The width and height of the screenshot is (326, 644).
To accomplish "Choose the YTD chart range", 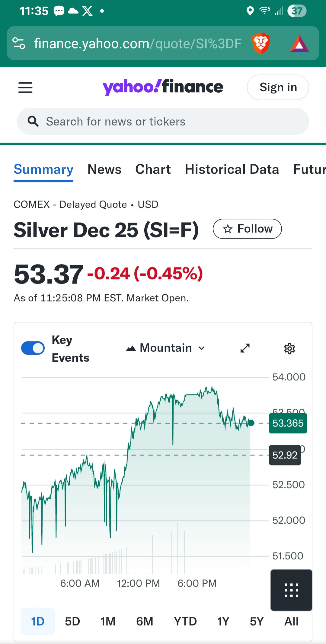I will (185, 621).
